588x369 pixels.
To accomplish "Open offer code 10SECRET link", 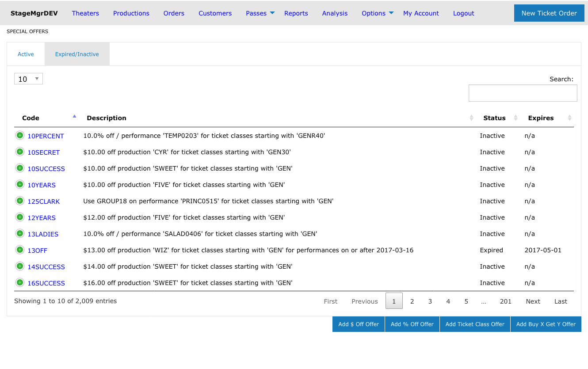I will (x=44, y=152).
